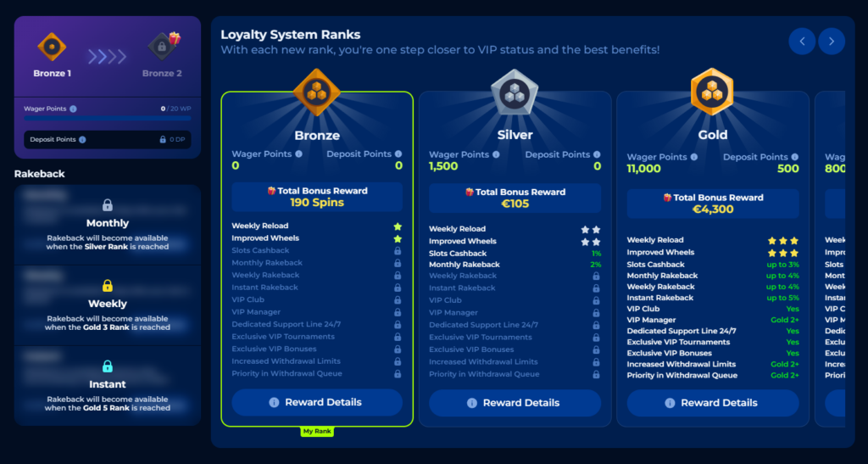Click info icon beside Bronze Wager Points
Viewport: 868px width, 464px height.
click(299, 154)
